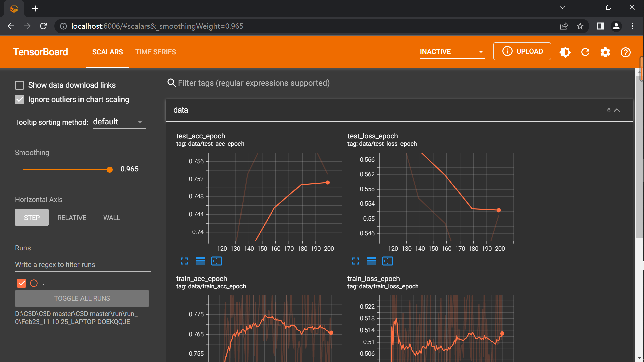Select RELATIVE as the horizontal axis
The height and width of the screenshot is (362, 644).
click(71, 217)
